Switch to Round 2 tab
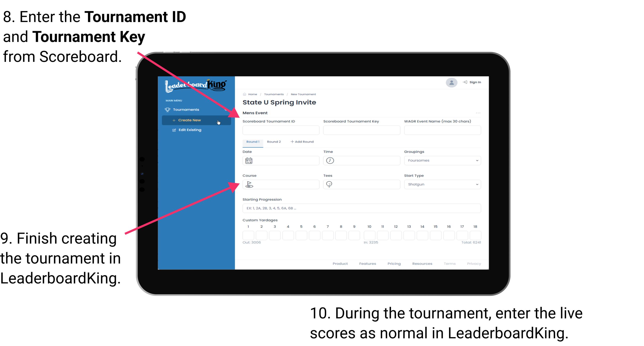The height and width of the screenshot is (346, 644). (x=273, y=141)
